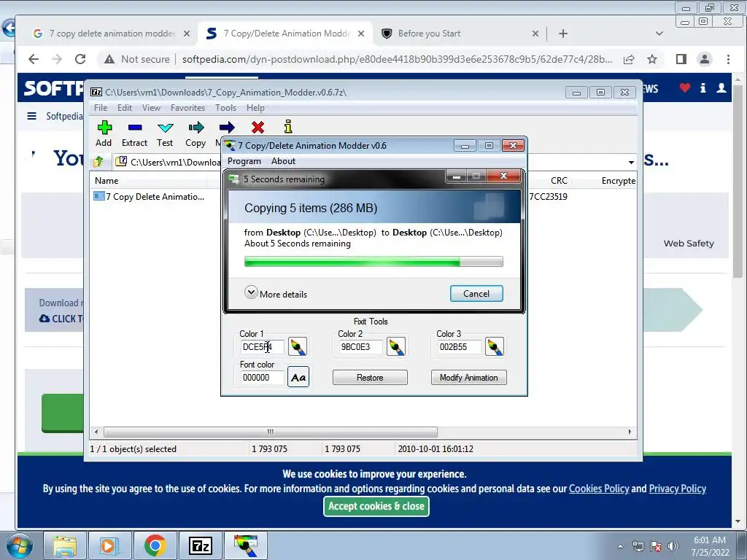The height and width of the screenshot is (560, 747).
Task: Show hidden tray icons arrow
Action: [620, 546]
